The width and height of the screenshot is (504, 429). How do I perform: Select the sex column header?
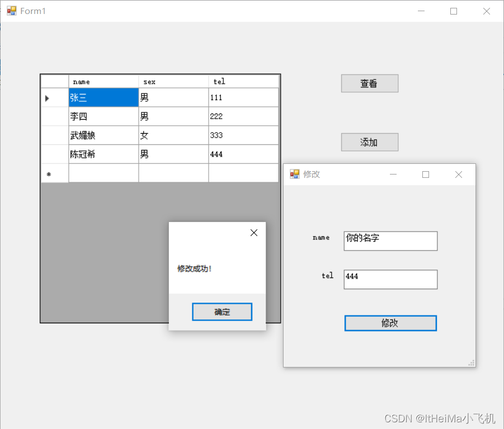172,81
